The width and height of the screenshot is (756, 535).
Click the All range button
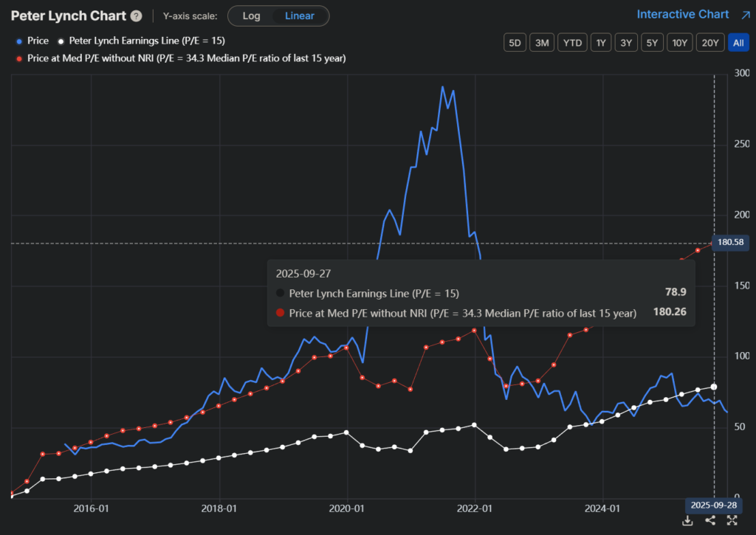tap(738, 43)
